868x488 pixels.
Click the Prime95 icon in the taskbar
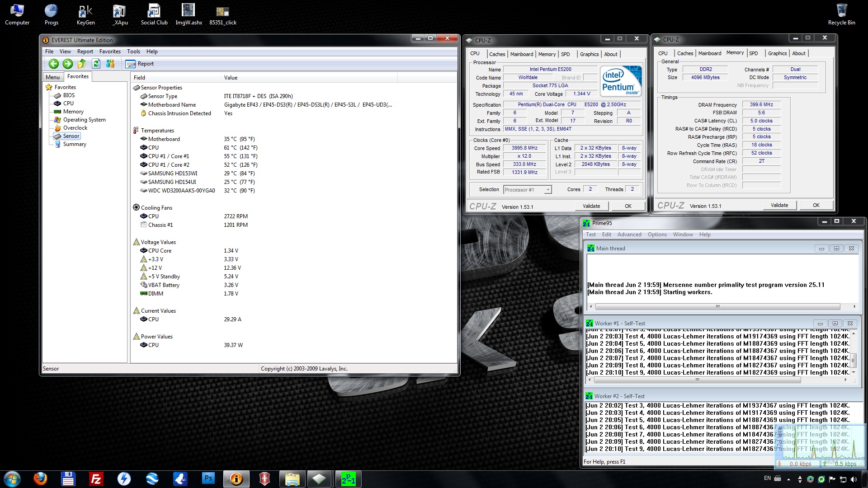click(x=348, y=479)
